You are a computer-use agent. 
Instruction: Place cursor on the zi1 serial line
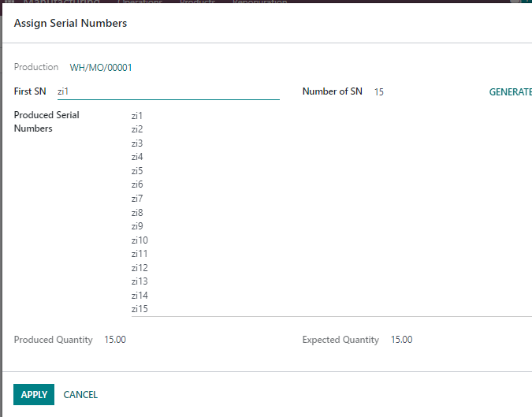click(x=137, y=116)
